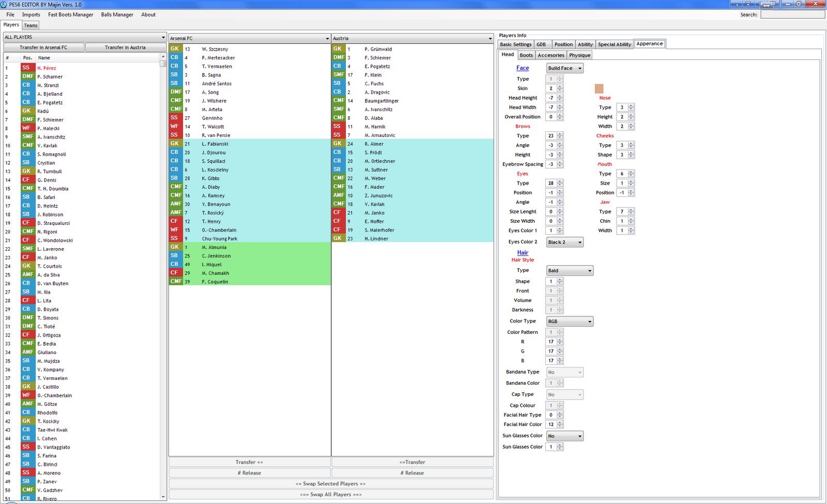Click the Swap All Players button

331,494
